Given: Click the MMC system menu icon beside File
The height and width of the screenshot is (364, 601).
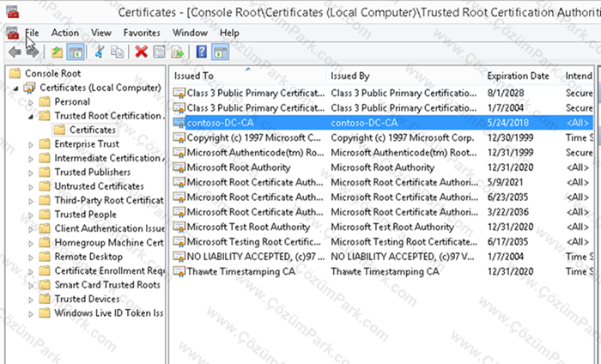Looking at the screenshot, I should (12, 33).
